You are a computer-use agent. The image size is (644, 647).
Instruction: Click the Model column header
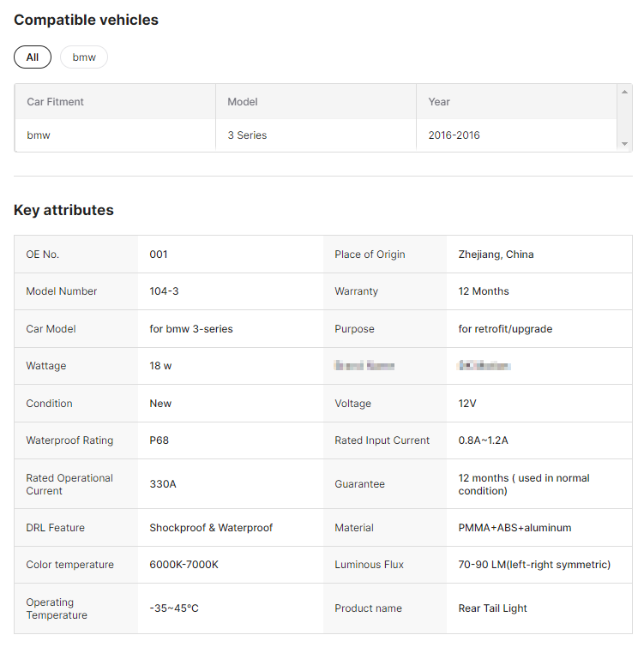[243, 102]
